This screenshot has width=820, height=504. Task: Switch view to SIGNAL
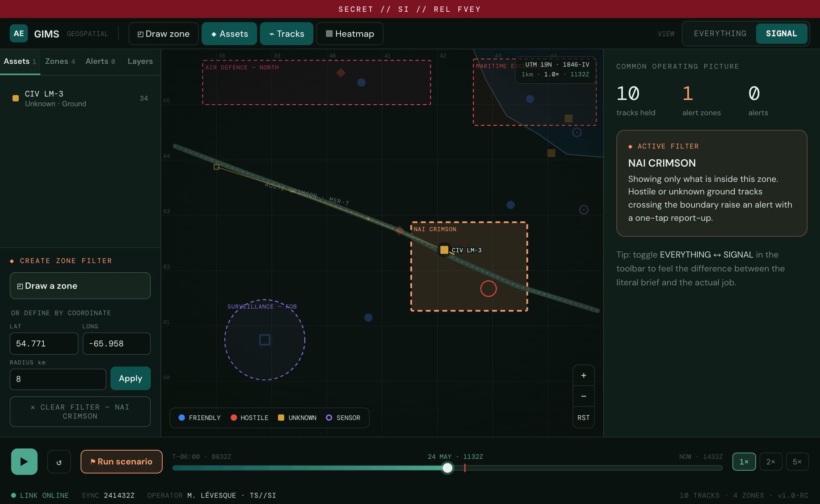[x=781, y=34]
